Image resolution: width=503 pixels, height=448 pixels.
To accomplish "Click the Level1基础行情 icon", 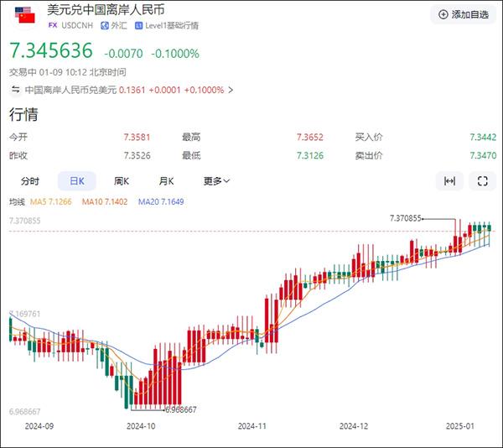I will pos(138,25).
